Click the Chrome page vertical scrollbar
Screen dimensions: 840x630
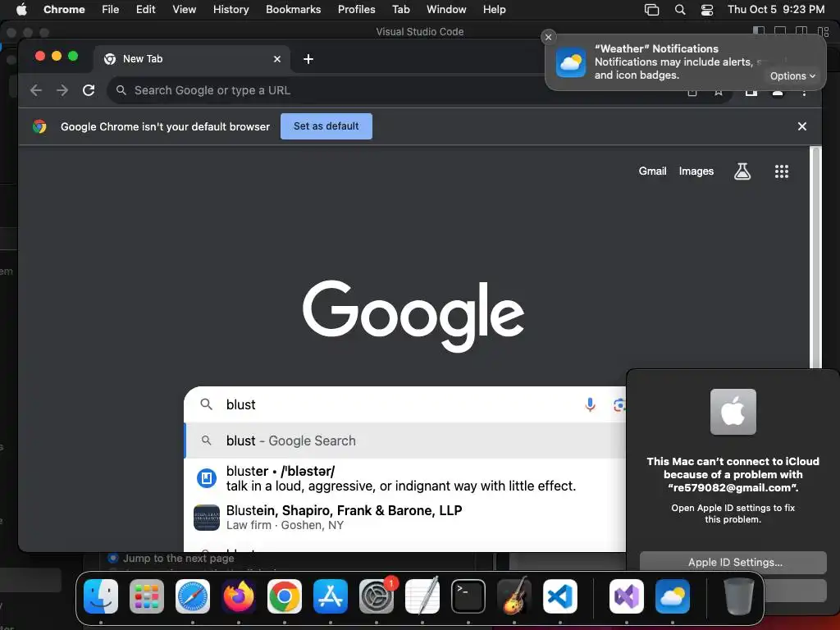tap(816, 257)
